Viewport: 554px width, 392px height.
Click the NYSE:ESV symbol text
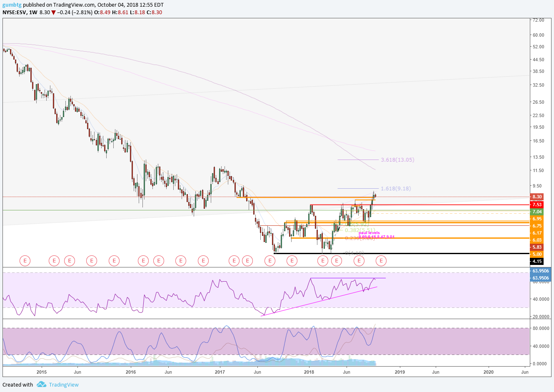[x=15, y=12]
